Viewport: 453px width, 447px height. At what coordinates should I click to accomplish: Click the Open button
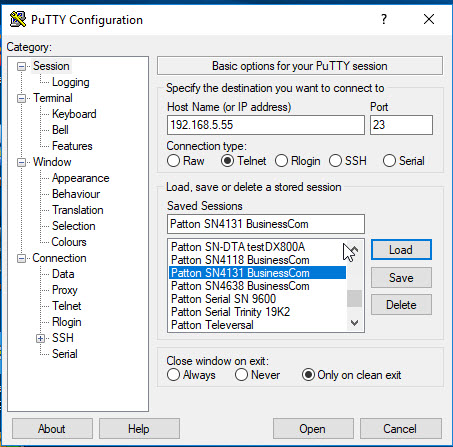click(313, 429)
